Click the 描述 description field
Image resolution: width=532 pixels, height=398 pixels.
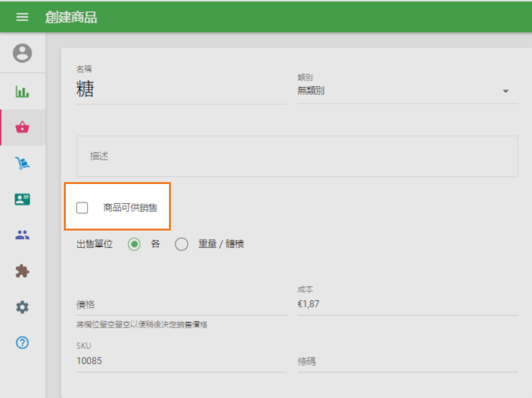(x=297, y=156)
